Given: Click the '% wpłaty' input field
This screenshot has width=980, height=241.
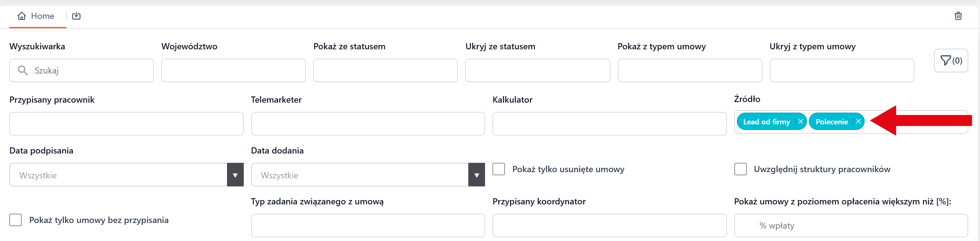Looking at the screenshot, I should (x=851, y=226).
